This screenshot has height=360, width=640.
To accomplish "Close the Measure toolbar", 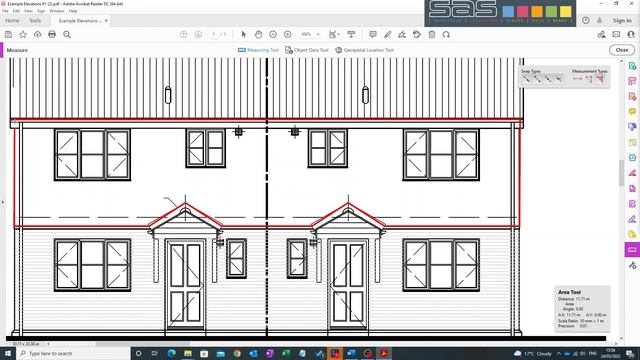I will pyautogui.click(x=622, y=50).
